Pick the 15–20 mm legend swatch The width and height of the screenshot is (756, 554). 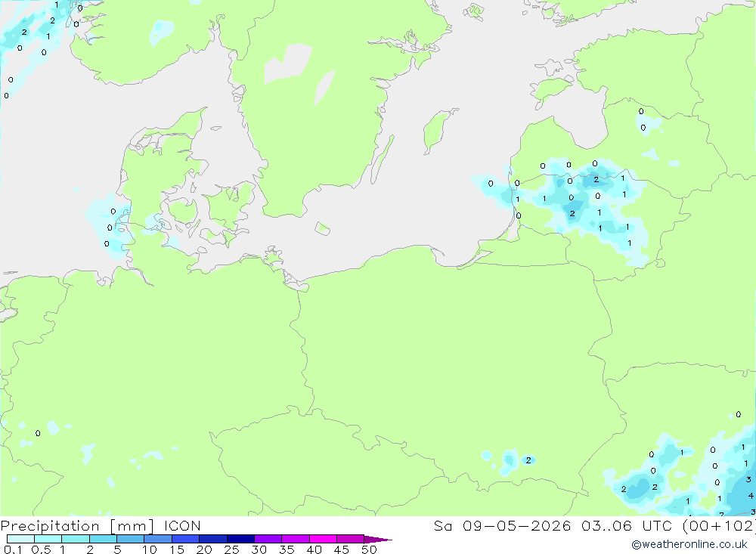coord(186,539)
